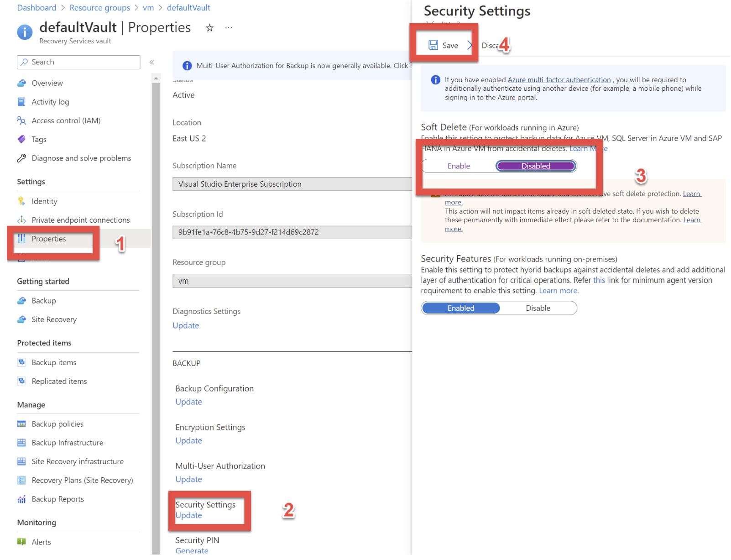Click Update under Security Settings

tap(188, 515)
